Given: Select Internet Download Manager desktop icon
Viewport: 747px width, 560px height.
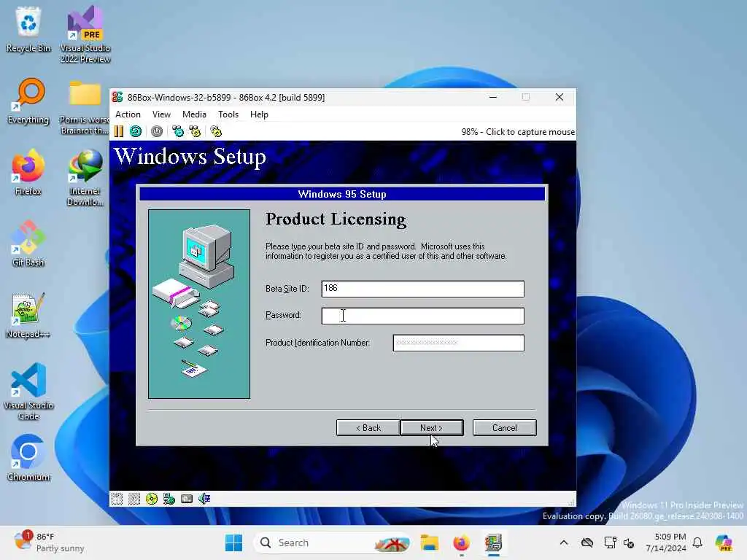Looking at the screenshot, I should tap(85, 178).
